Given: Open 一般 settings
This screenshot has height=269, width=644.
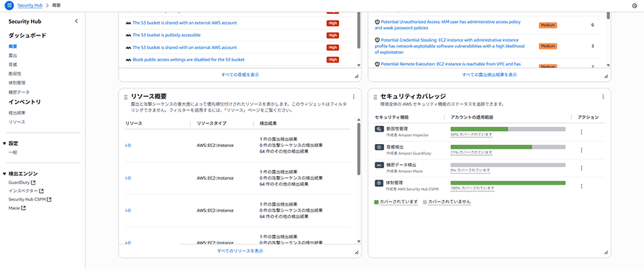Looking at the screenshot, I should click(x=13, y=152).
